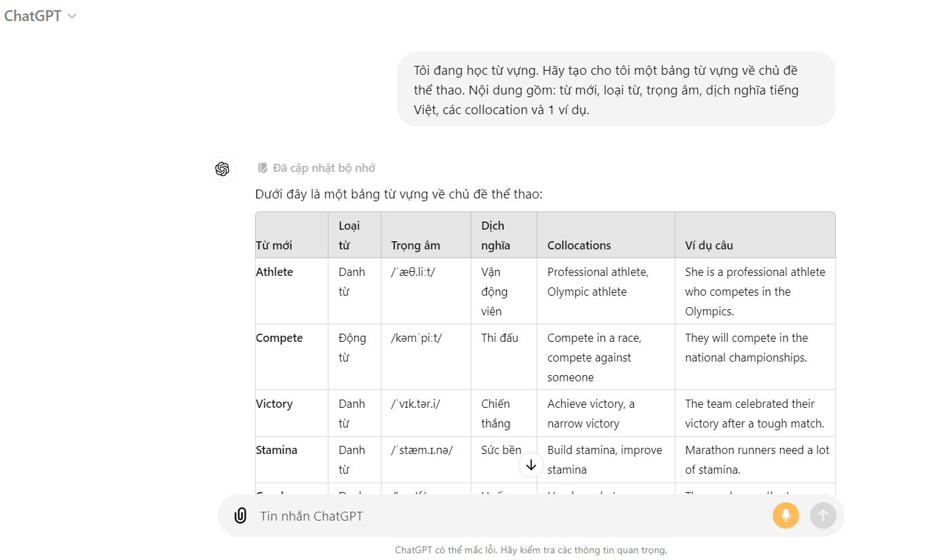This screenshot has width=942, height=560.
Task: Click the "Đã cập nhật bộ nhớ" label
Action: click(324, 168)
